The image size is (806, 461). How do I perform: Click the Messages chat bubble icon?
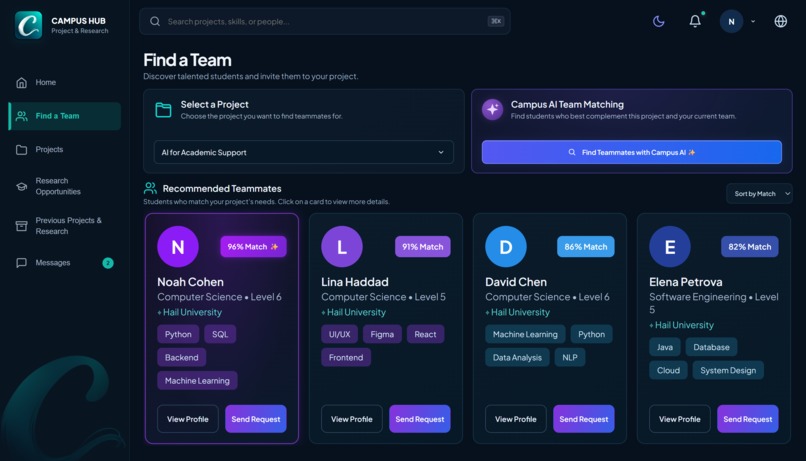pyautogui.click(x=22, y=263)
